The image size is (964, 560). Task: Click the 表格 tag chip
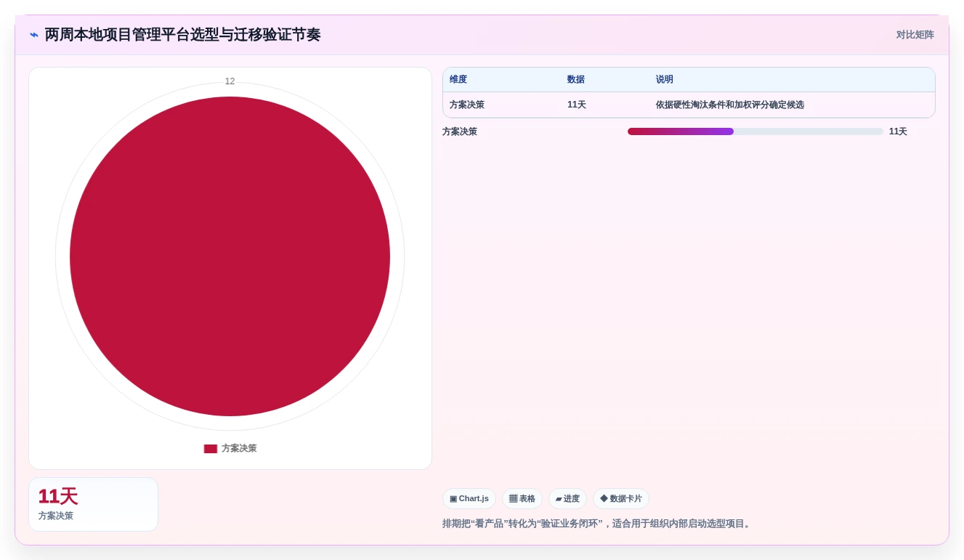(522, 499)
